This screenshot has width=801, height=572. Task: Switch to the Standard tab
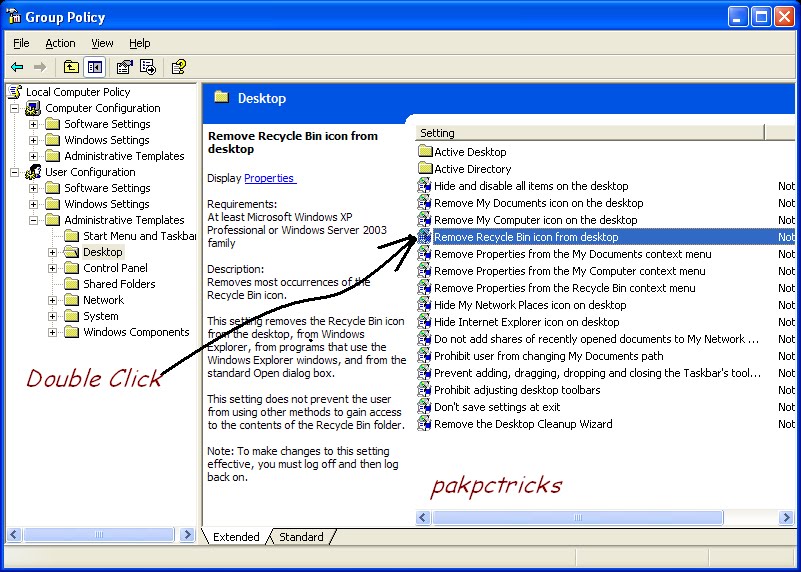[x=301, y=537]
